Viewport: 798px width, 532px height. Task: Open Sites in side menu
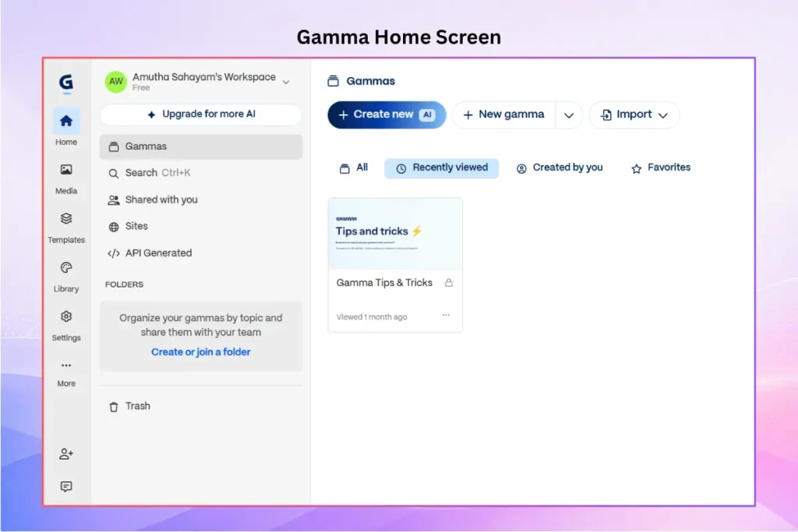point(201,227)
